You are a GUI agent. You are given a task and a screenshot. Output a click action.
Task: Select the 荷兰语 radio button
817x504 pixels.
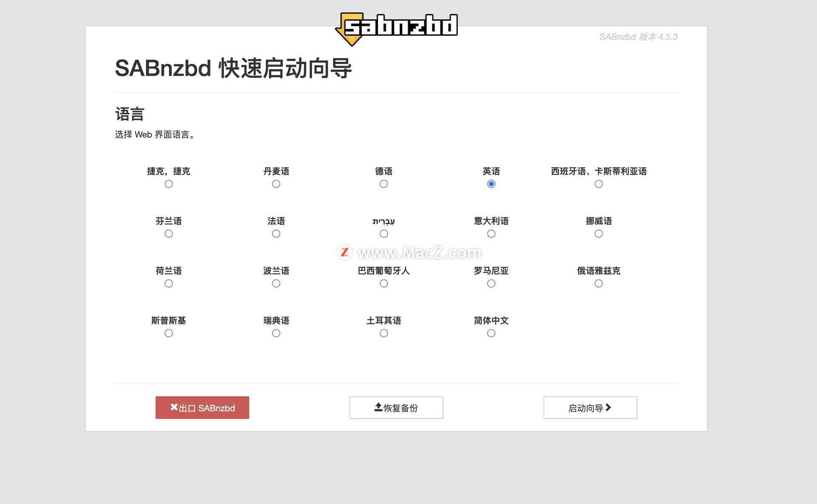169,284
